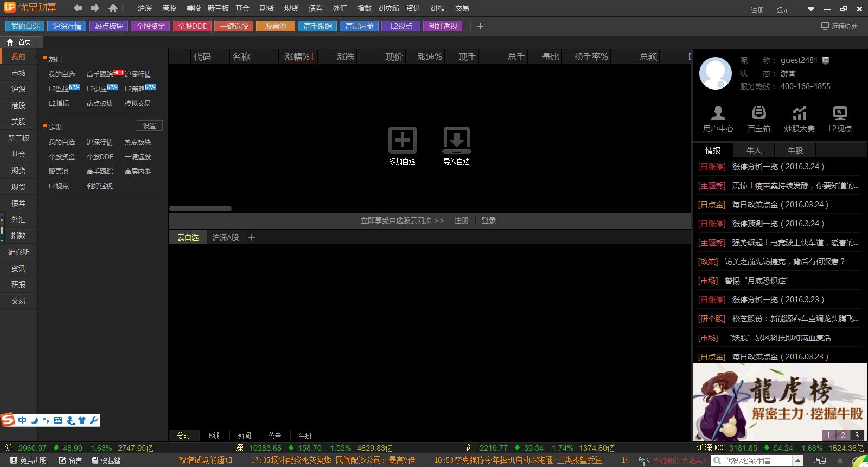Add a new toolbar shortcut with plus
The image size is (868, 467).
pos(480,26)
